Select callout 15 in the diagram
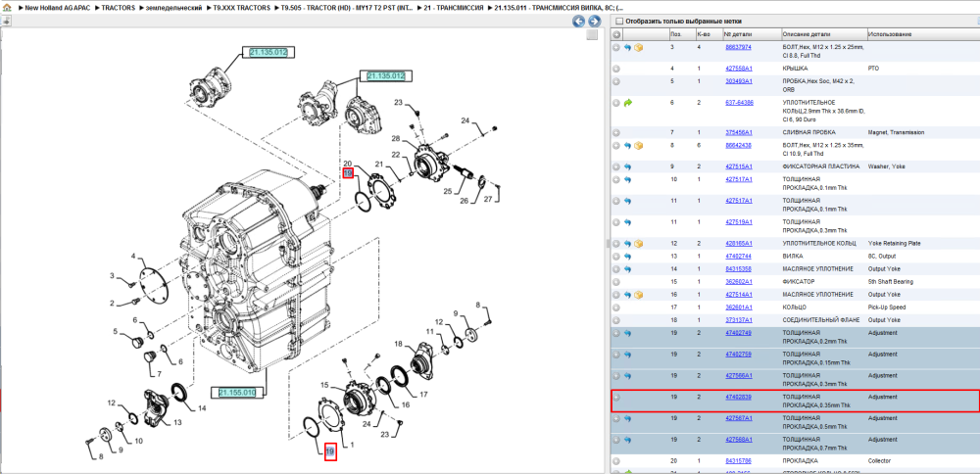Viewport: 980px width, 474px height. (x=325, y=385)
